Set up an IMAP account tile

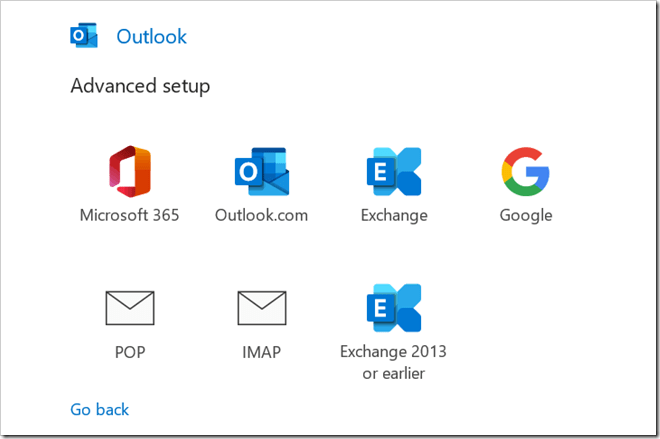click(x=261, y=322)
